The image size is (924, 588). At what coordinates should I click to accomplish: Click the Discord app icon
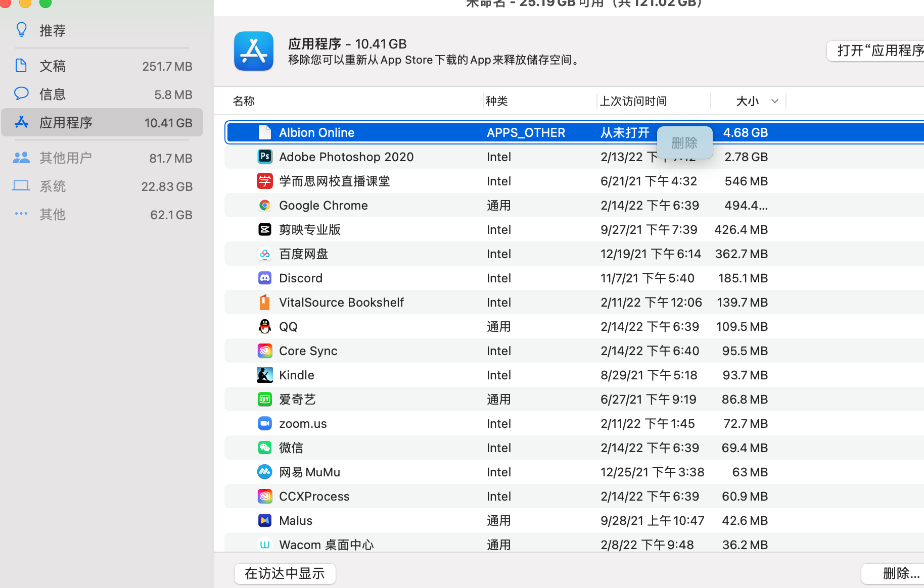(x=265, y=278)
